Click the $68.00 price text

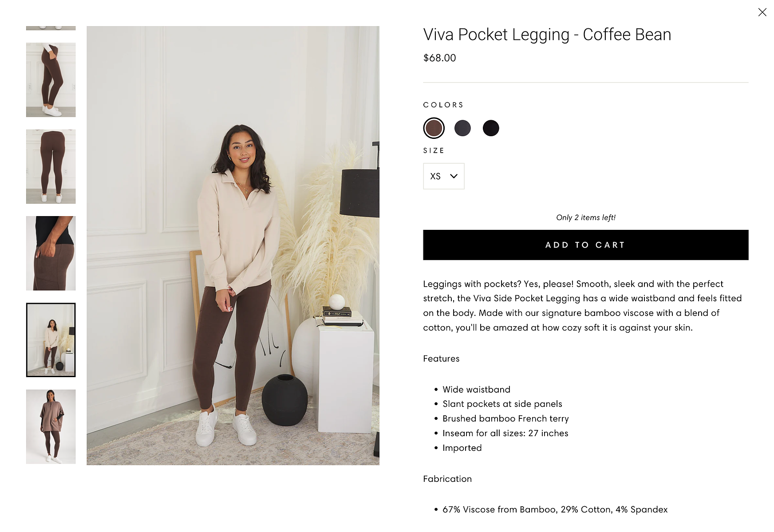pyautogui.click(x=440, y=58)
